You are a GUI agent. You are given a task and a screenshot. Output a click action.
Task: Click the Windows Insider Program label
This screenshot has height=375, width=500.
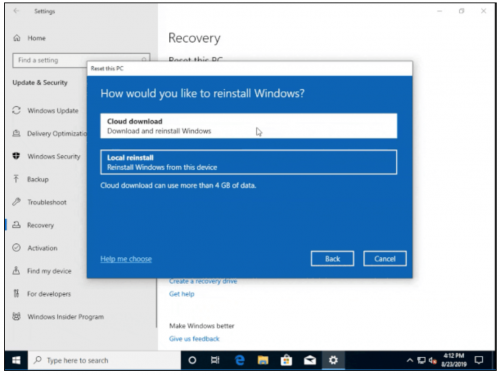[x=66, y=317]
